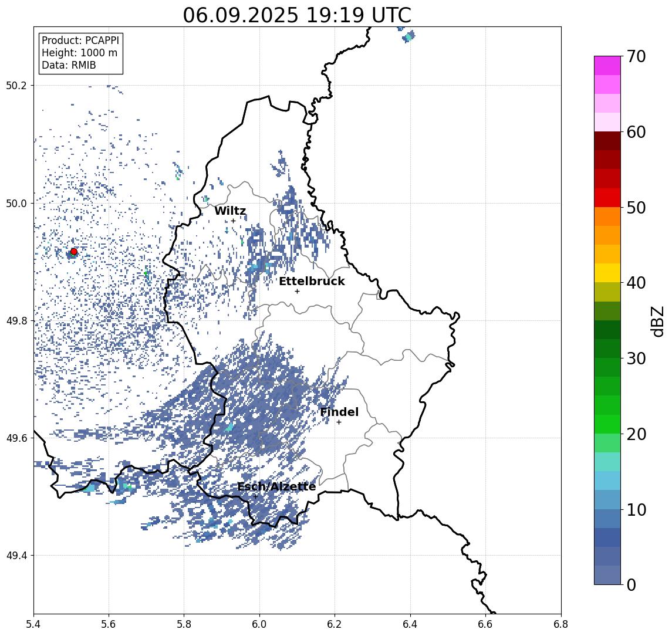Click the Wiltz city label
The width and height of the screenshot is (672, 636).
pyautogui.click(x=230, y=211)
